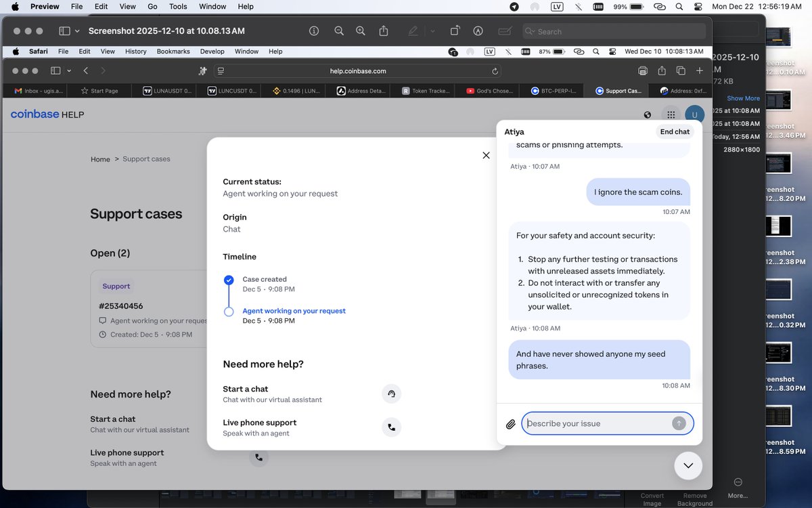Image resolution: width=812 pixels, height=508 pixels.
Task: Open Preview's Go menu
Action: [x=152, y=7]
